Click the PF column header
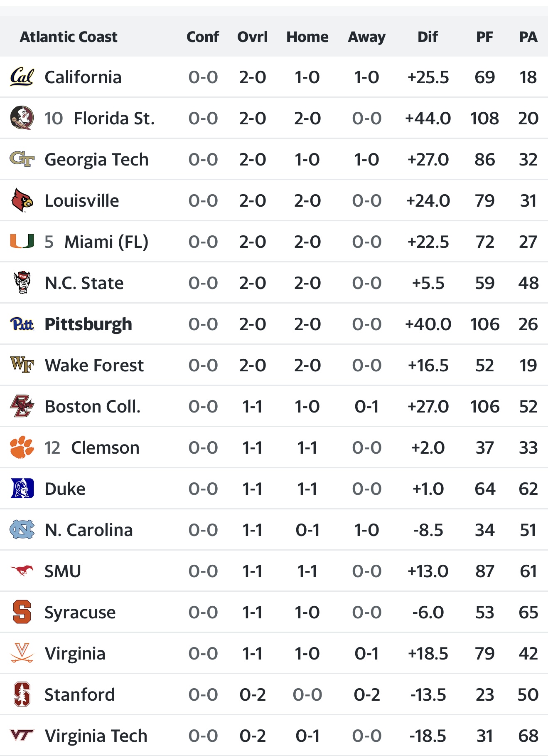 (x=484, y=37)
